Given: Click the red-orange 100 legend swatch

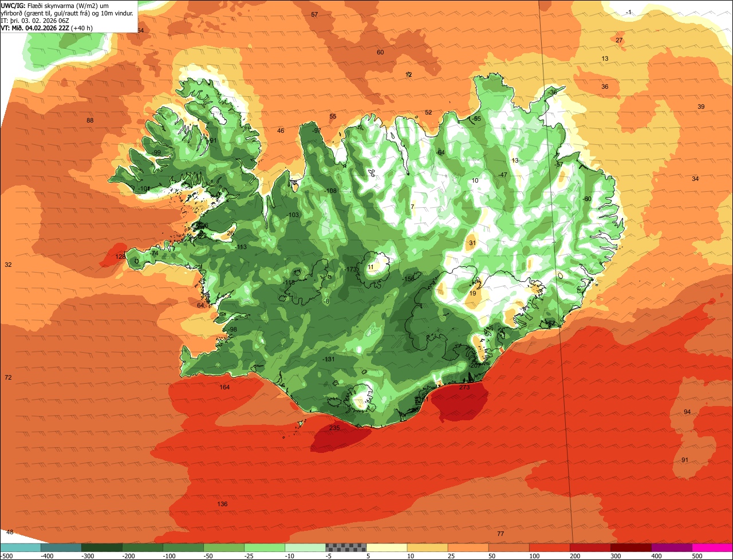Looking at the screenshot, I should 550,547.
